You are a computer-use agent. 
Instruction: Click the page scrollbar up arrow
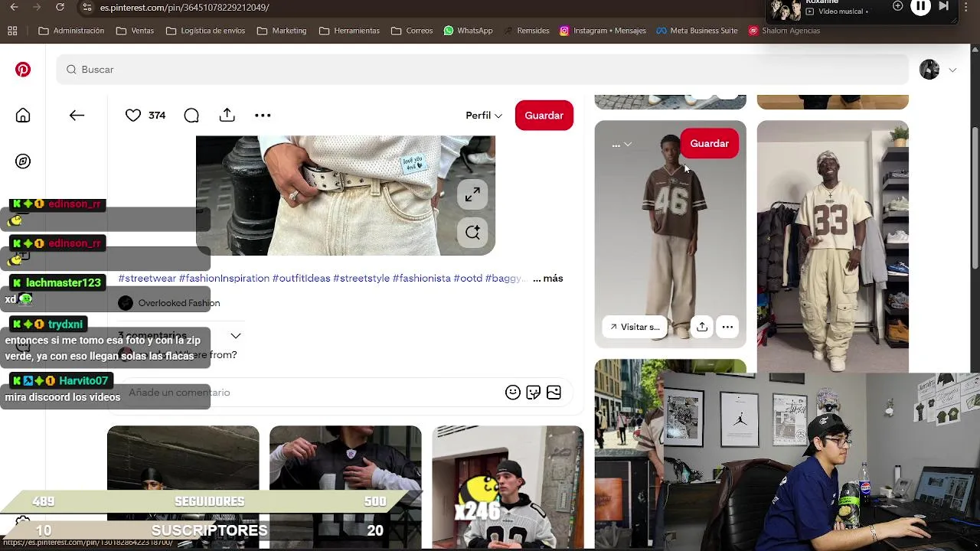(975, 49)
